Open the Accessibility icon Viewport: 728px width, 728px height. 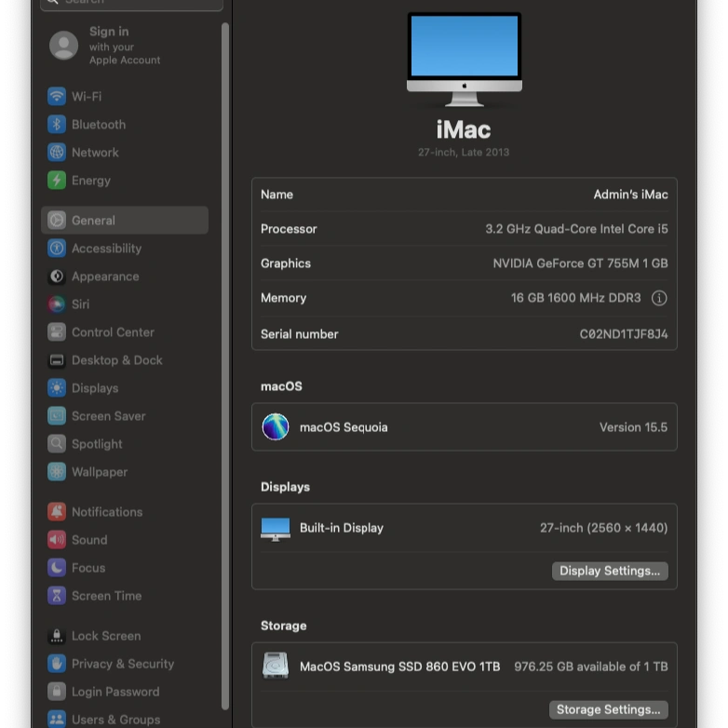[x=57, y=249]
